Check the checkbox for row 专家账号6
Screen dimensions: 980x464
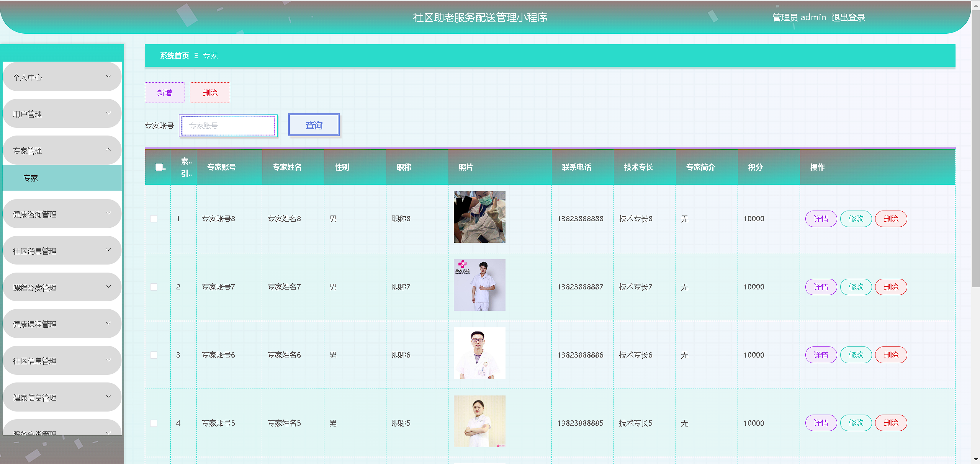coord(154,355)
